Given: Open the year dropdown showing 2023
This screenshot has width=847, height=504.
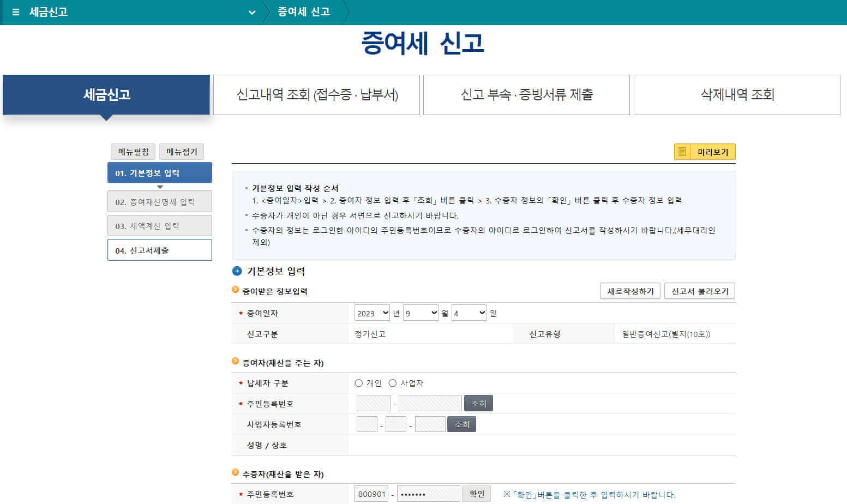Looking at the screenshot, I should 372,313.
